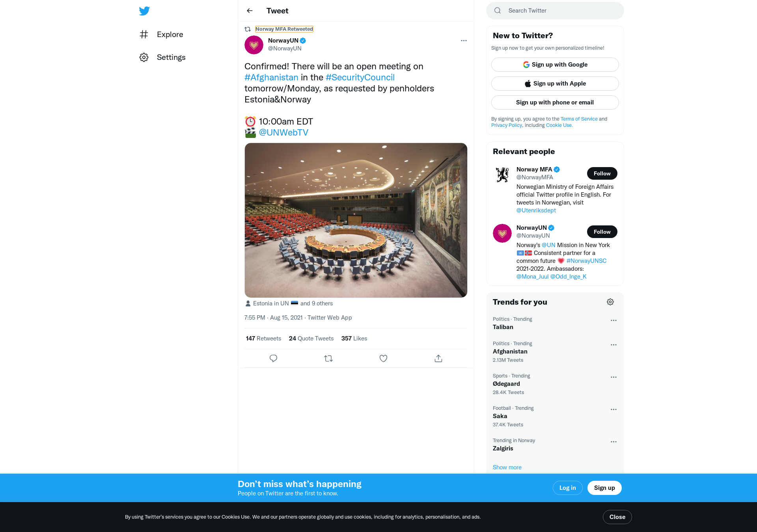The image size is (757, 532).
Task: Follow Norway MFA account
Action: pos(602,173)
